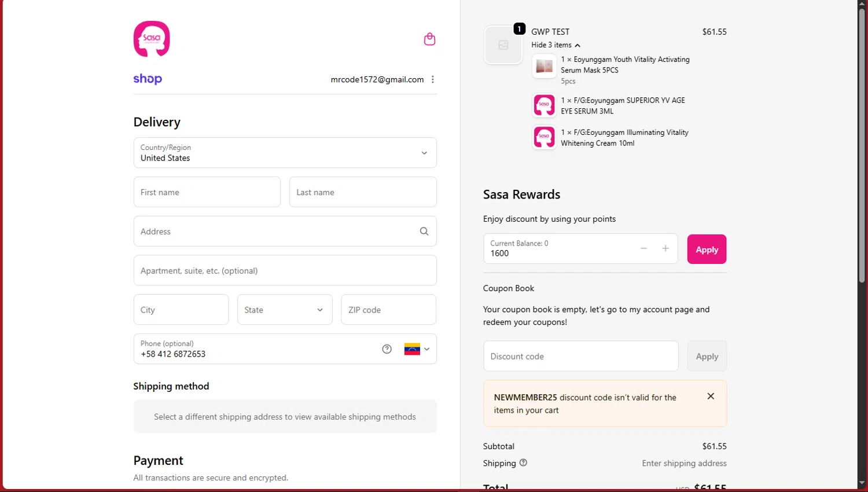Collapse the Hide 3 items list
The width and height of the screenshot is (868, 492).
(x=556, y=45)
